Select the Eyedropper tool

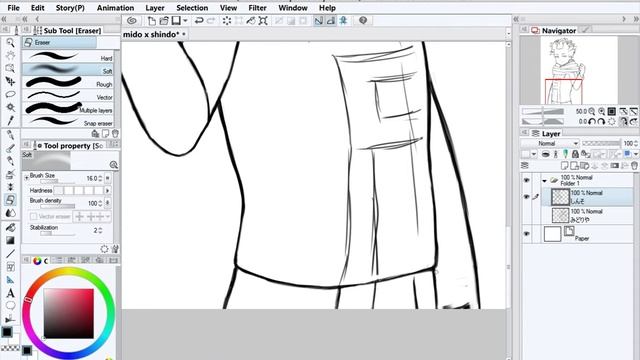[10, 120]
